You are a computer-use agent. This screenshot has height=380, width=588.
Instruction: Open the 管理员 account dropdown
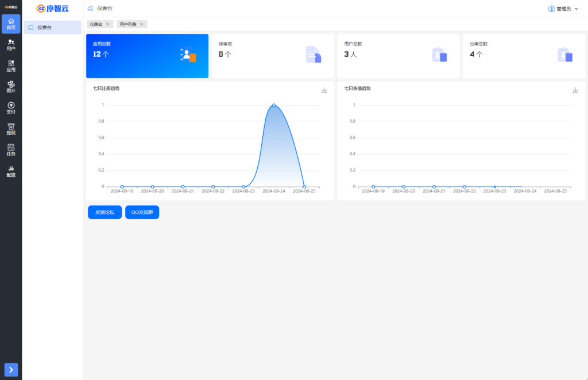click(563, 9)
